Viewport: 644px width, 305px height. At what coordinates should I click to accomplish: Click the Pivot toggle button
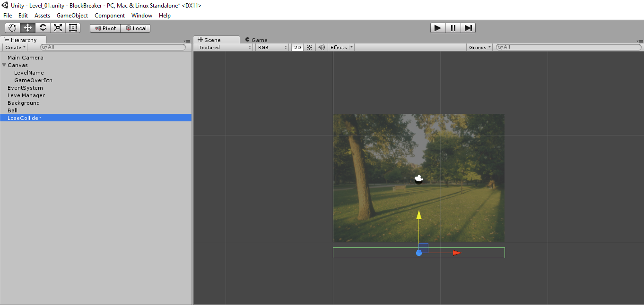(105, 28)
